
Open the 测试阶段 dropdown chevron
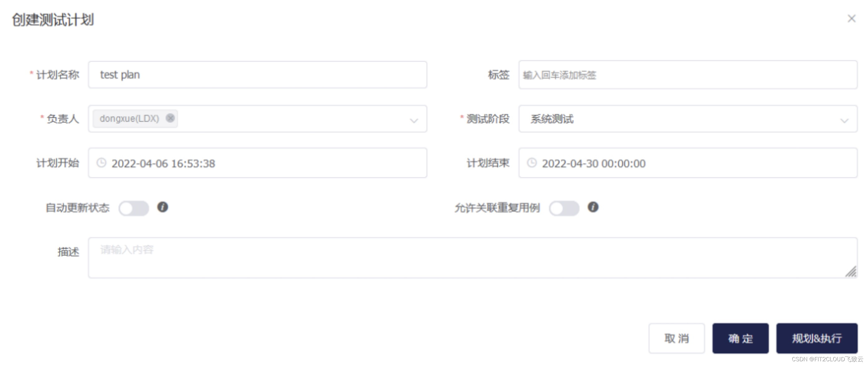[x=844, y=120]
